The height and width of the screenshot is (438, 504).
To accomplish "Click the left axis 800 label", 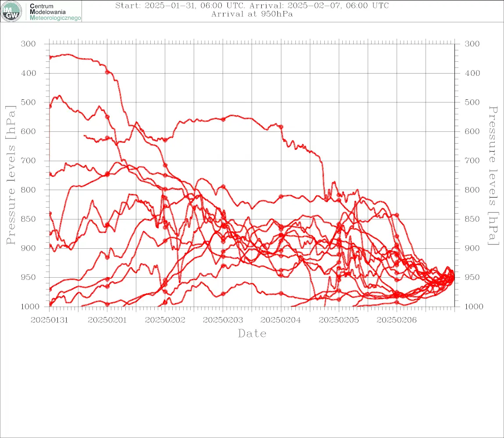I will 28,190.
